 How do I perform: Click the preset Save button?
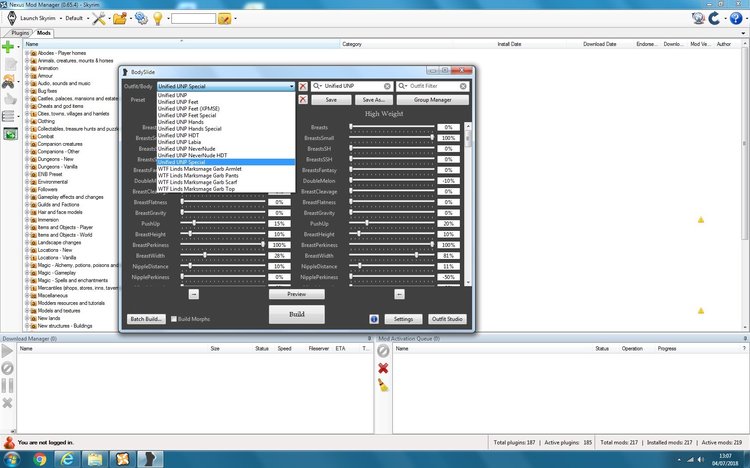pos(331,100)
